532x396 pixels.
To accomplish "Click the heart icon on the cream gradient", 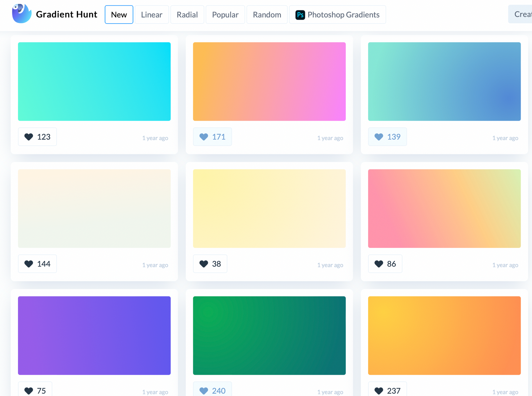I will (x=29, y=264).
